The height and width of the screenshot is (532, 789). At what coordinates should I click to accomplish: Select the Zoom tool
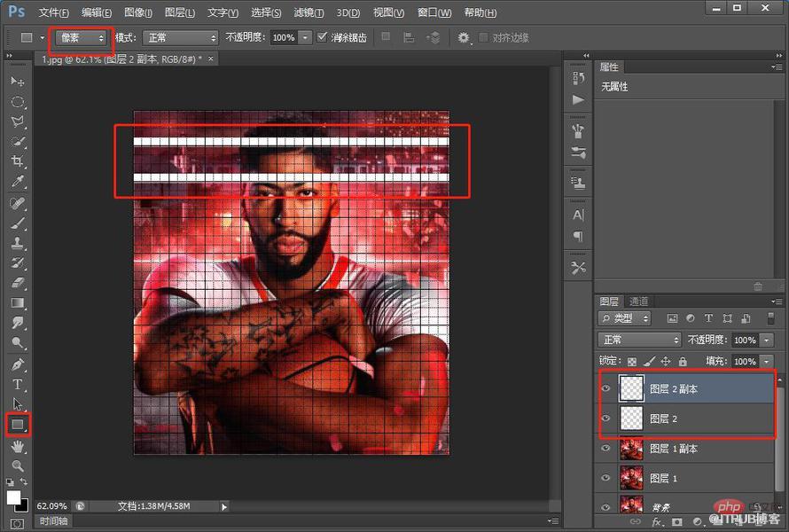click(x=18, y=465)
